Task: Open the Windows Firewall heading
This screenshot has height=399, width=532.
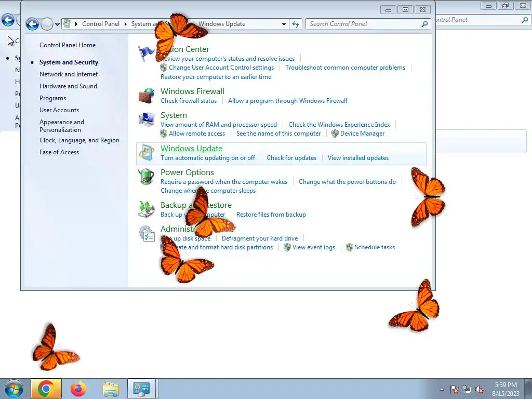Action: 192,91
